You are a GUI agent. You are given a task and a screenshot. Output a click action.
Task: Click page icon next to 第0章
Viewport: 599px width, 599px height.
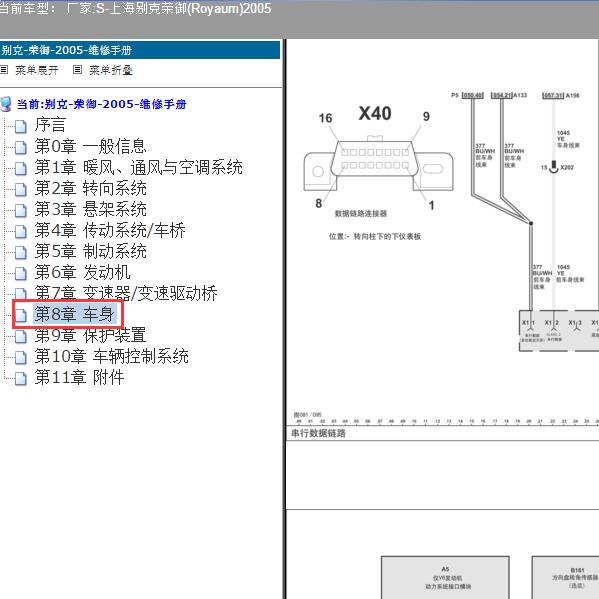[21, 147]
